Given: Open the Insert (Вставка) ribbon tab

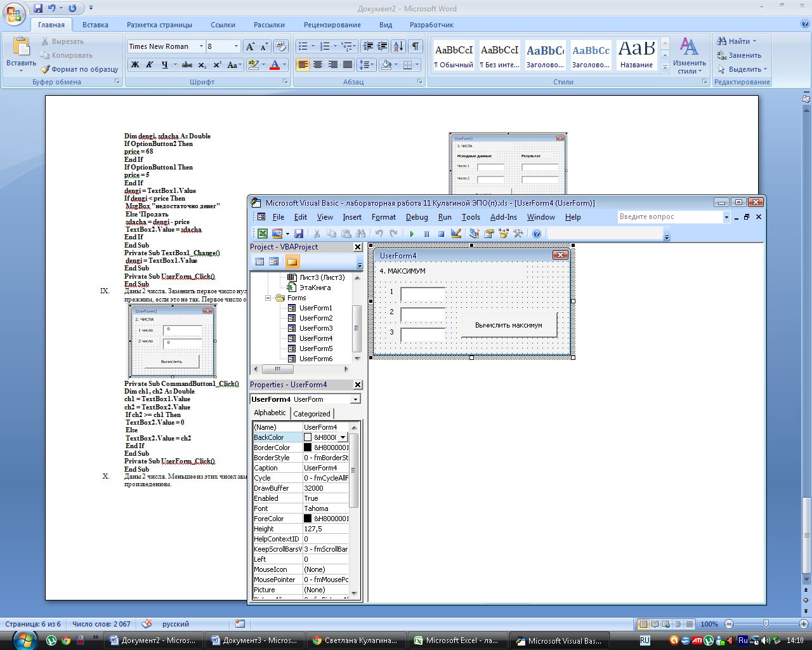Looking at the screenshot, I should [95, 25].
